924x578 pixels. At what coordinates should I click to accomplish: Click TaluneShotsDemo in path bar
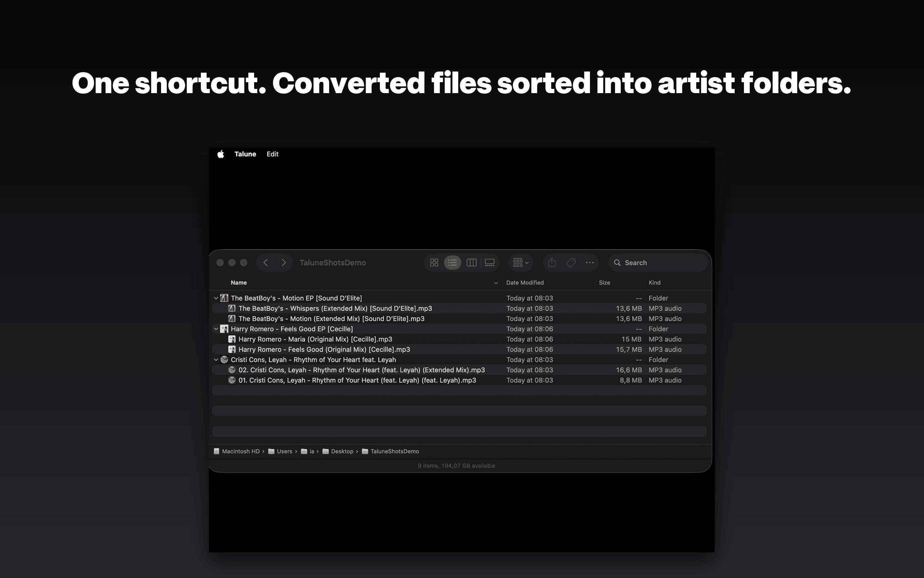tap(390, 451)
